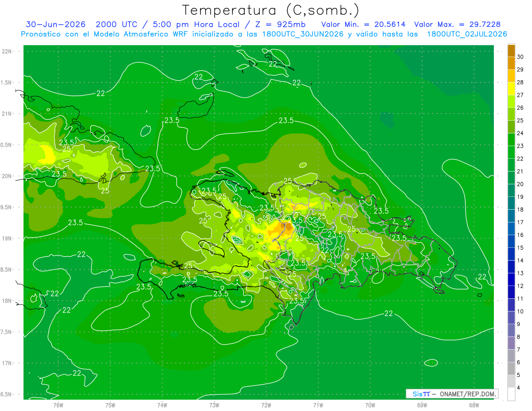532x411 pixels.
Task: Select the white swatch below legend value 4
Action: (x=511, y=394)
